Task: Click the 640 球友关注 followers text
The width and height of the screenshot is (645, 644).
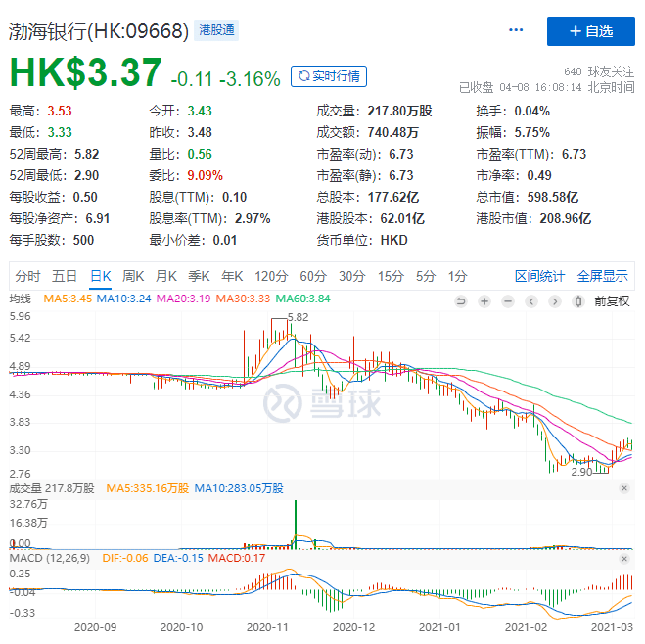Action: click(x=599, y=72)
